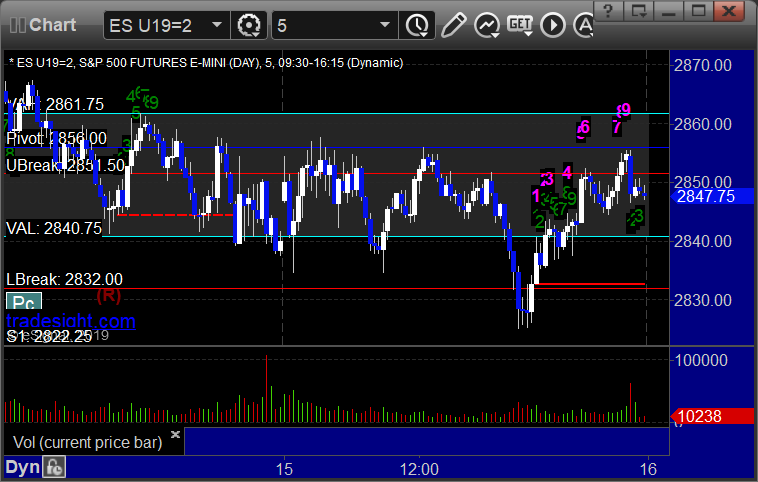758x482 pixels.
Task: Open the window options dropdown icon
Action: point(638,10)
